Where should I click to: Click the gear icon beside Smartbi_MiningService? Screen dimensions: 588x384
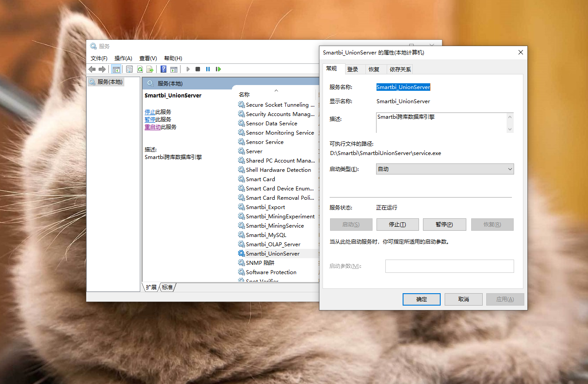[x=241, y=225]
